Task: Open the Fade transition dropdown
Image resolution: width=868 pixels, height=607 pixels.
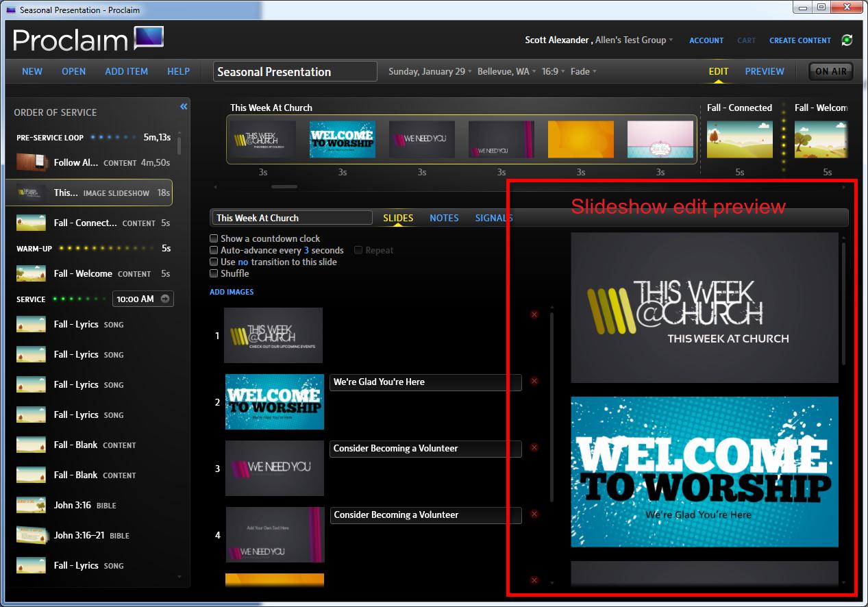Action: point(582,71)
